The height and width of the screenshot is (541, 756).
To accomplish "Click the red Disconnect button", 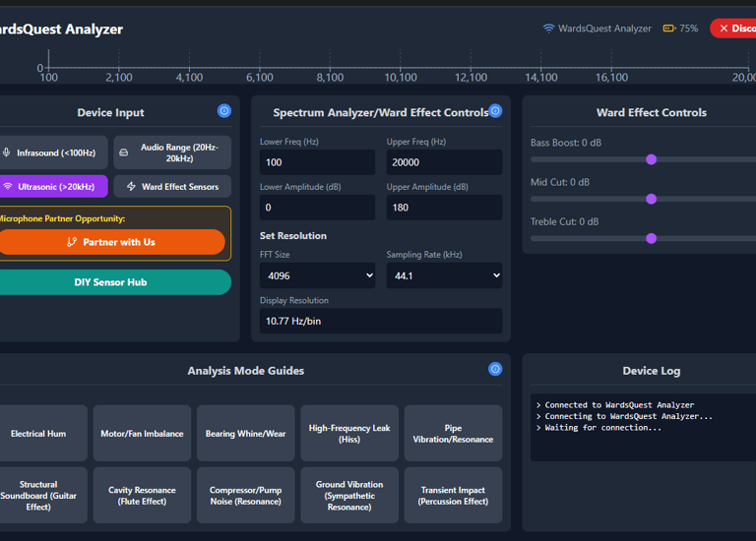I will pyautogui.click(x=733, y=29).
